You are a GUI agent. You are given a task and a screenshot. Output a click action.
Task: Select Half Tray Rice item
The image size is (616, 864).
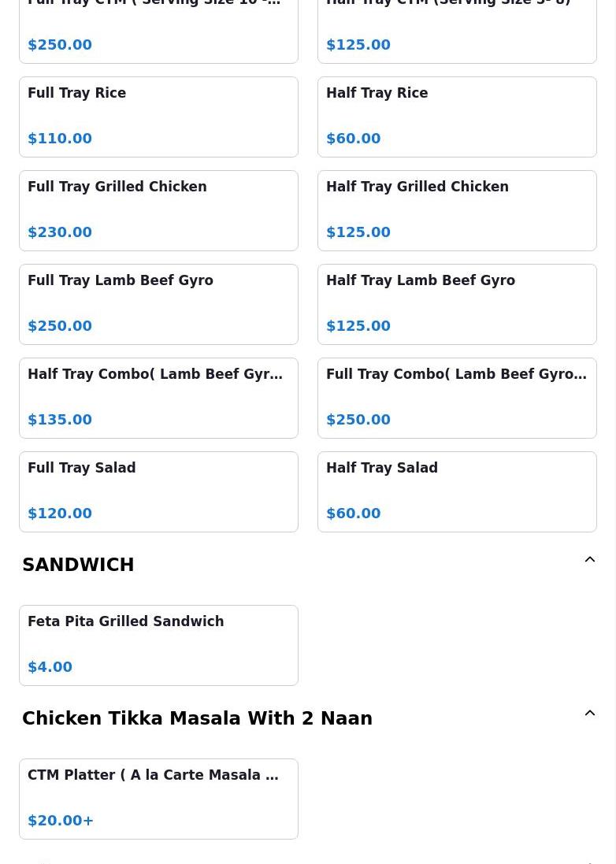(x=457, y=117)
